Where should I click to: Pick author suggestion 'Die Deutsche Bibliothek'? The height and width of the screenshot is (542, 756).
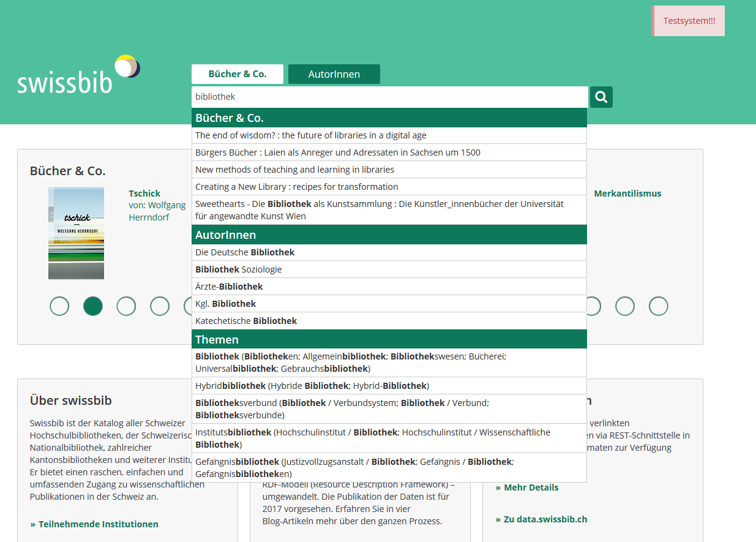pos(245,252)
